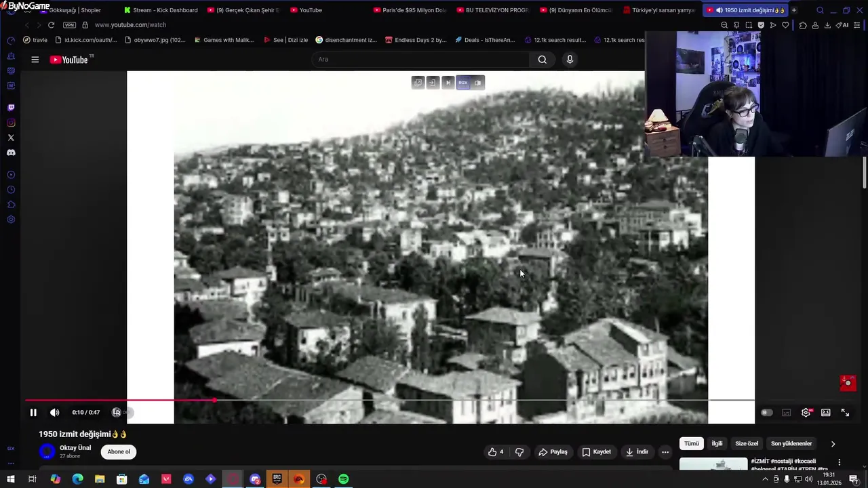Screen dimensions: 868x488
Task: Open sidebar settings gear icon
Action: pyautogui.click(x=11, y=220)
